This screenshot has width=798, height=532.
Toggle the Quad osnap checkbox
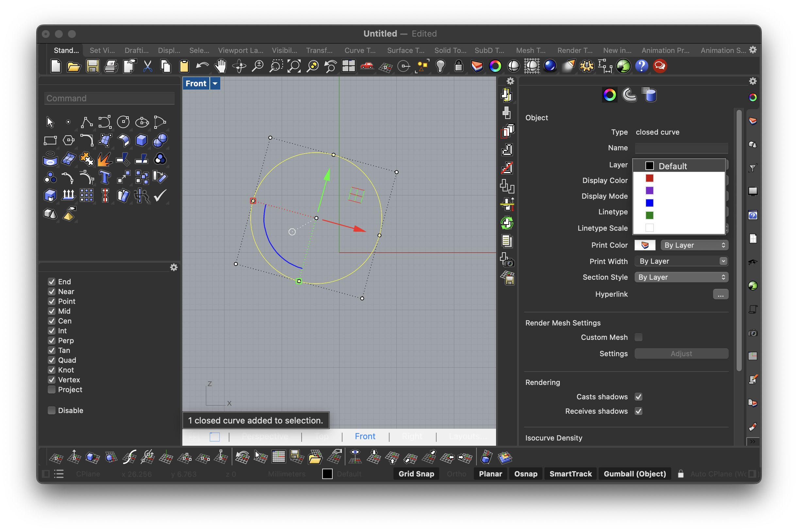52,360
